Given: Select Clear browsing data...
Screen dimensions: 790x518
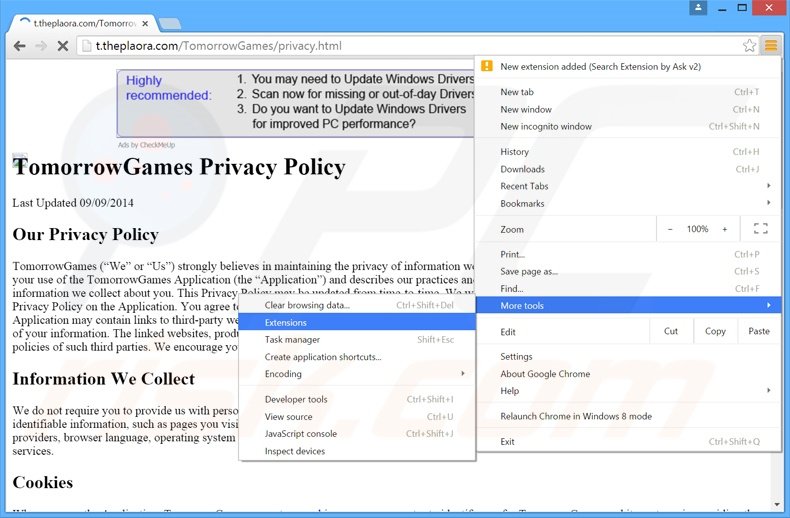Looking at the screenshot, I should [x=357, y=305].
